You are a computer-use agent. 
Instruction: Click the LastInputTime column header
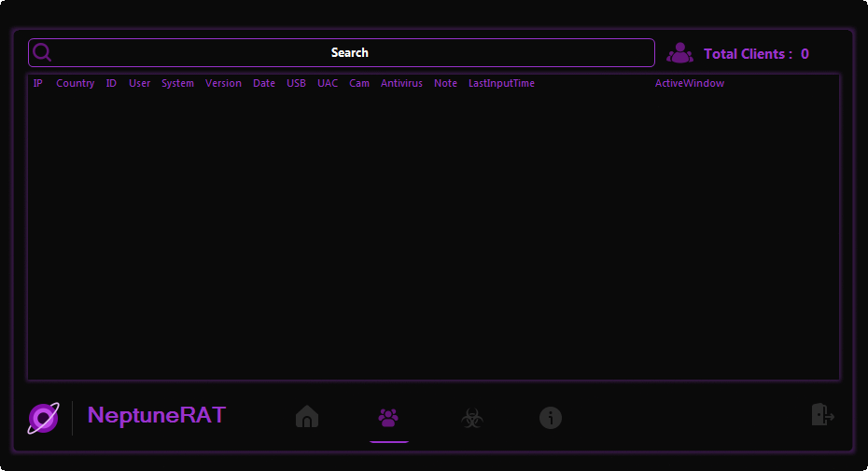pos(501,83)
